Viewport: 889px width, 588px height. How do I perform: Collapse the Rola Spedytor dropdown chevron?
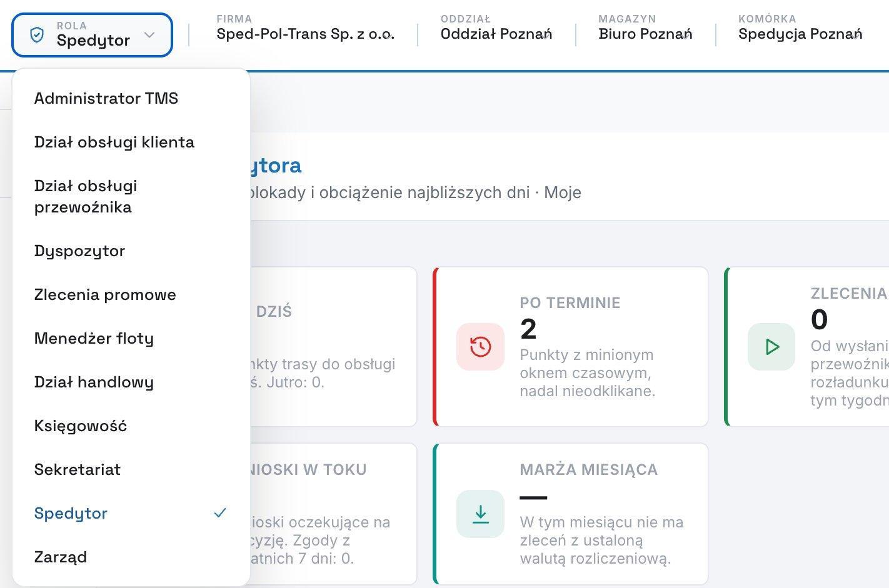point(149,35)
